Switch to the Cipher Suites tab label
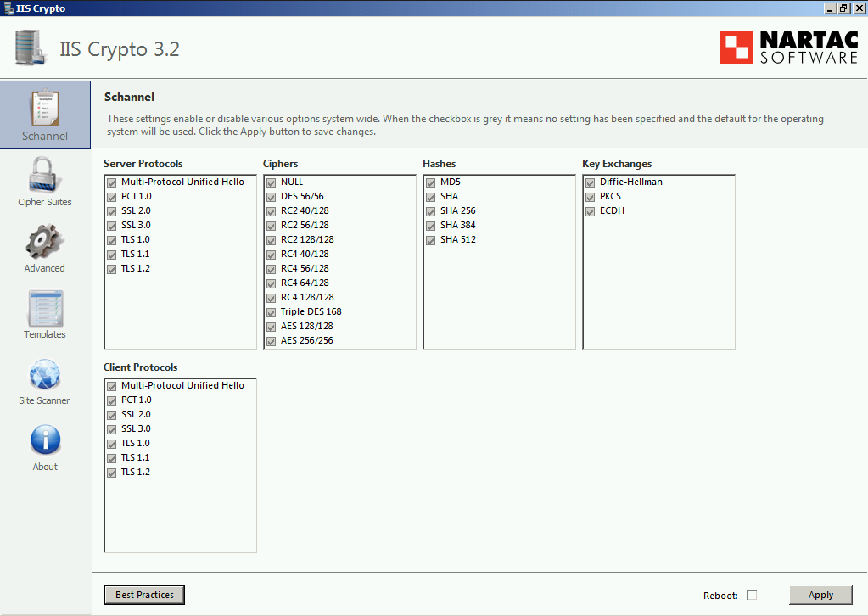 pos(45,202)
